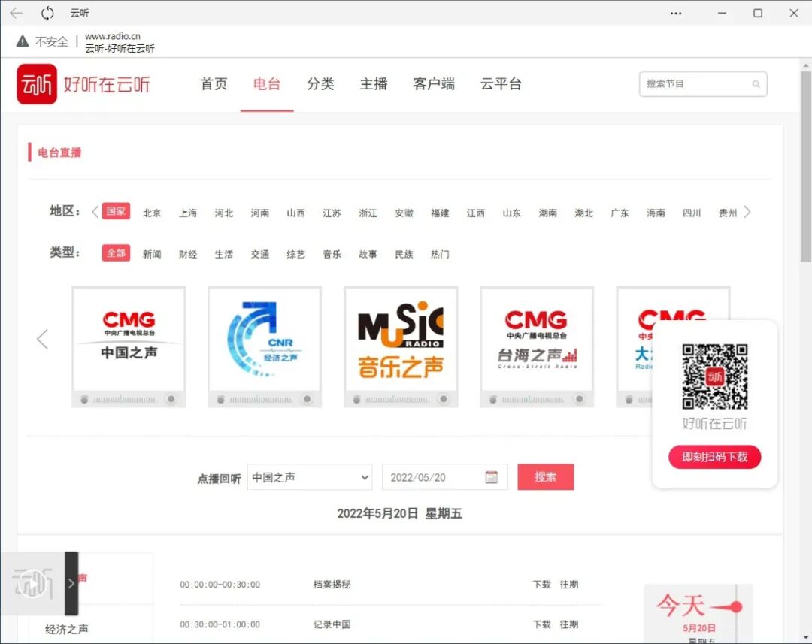Filter stations by 财经 type
812x644 pixels.
pyautogui.click(x=188, y=254)
